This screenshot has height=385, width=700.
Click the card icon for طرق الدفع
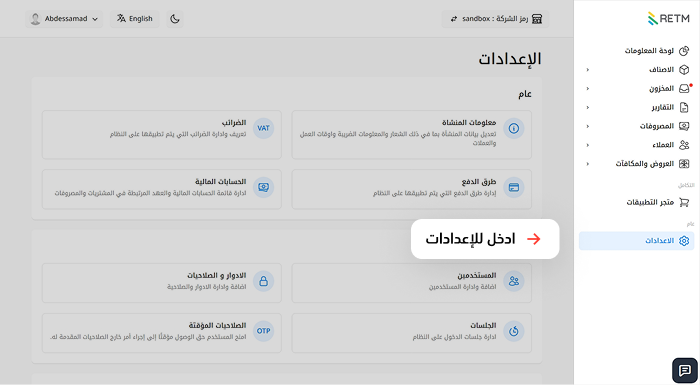point(514,188)
